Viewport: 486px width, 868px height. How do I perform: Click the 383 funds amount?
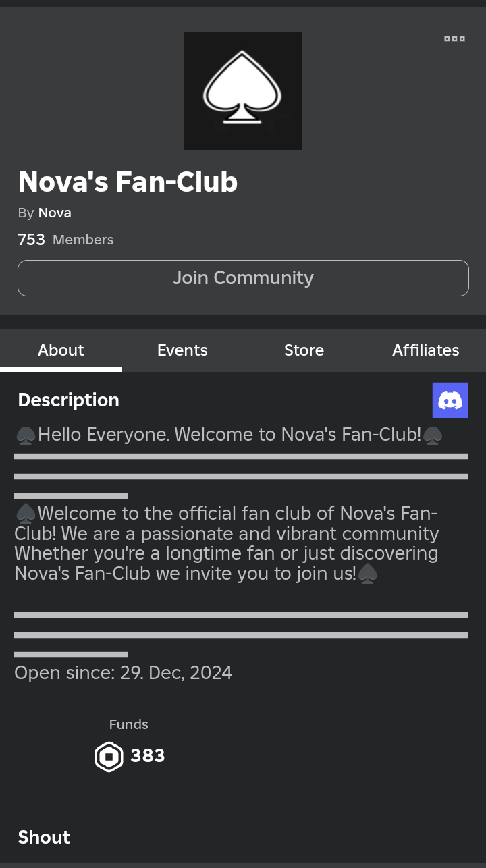147,755
